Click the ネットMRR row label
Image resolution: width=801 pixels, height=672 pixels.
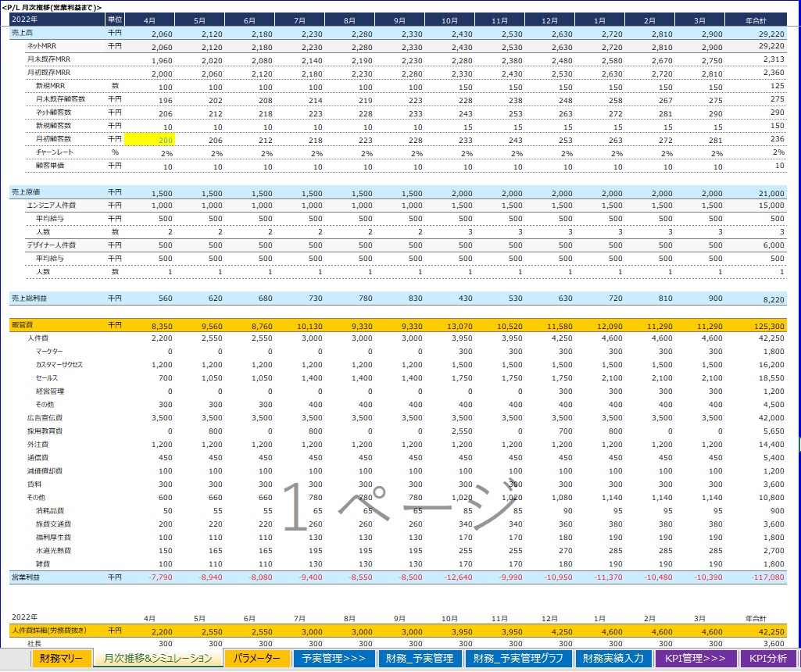[x=42, y=46]
